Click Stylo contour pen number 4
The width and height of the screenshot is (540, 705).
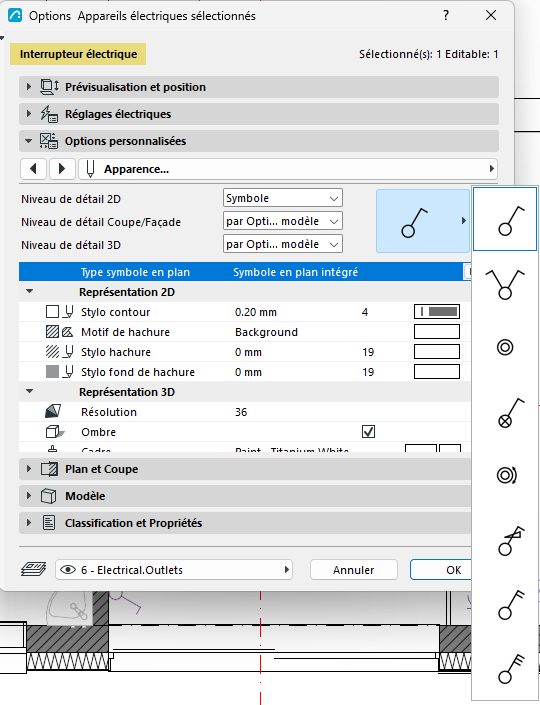(365, 312)
